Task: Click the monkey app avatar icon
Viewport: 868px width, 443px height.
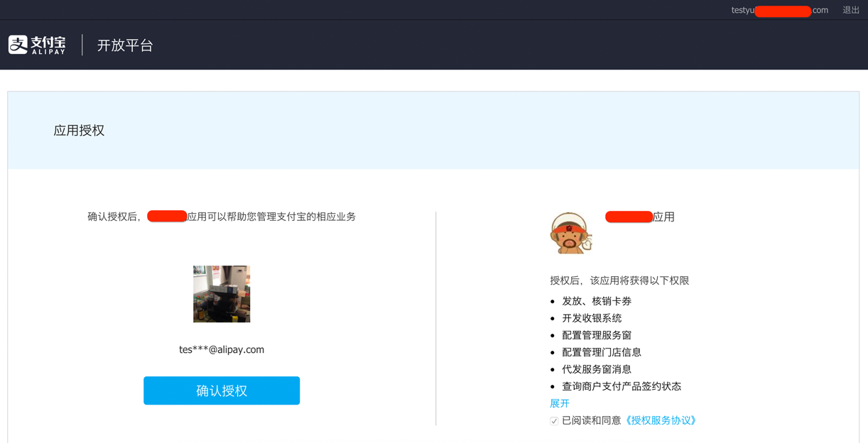Action: tap(571, 233)
